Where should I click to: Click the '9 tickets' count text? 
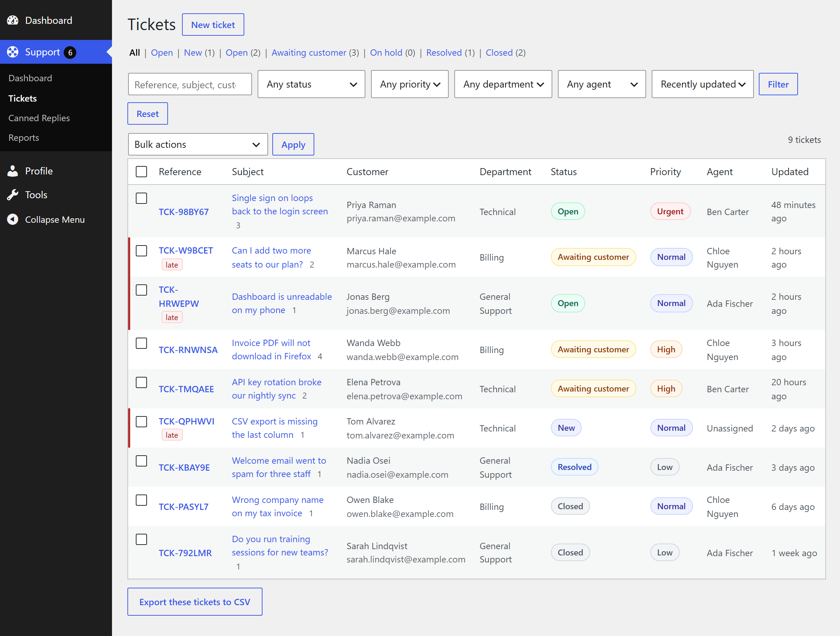804,140
